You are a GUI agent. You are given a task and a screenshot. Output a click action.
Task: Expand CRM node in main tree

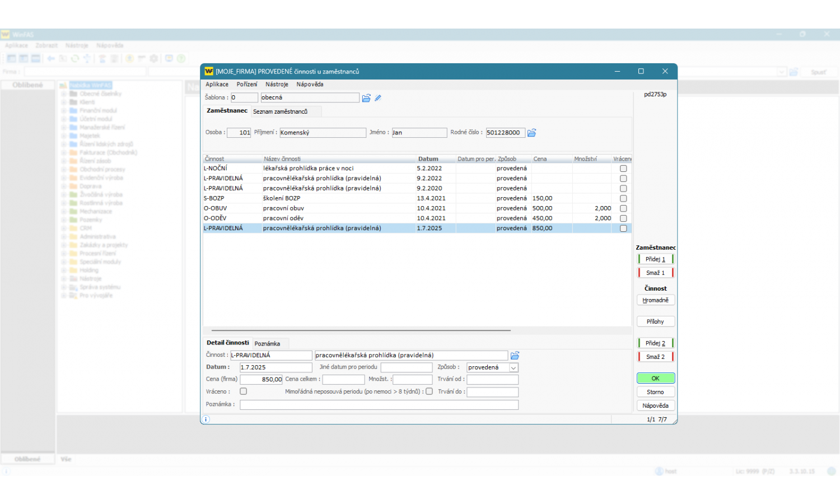[64, 228]
